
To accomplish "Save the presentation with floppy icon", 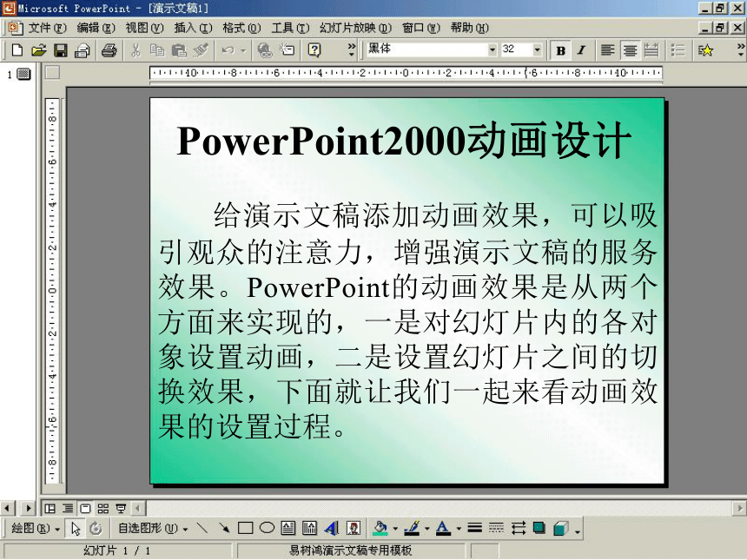I will (61, 50).
